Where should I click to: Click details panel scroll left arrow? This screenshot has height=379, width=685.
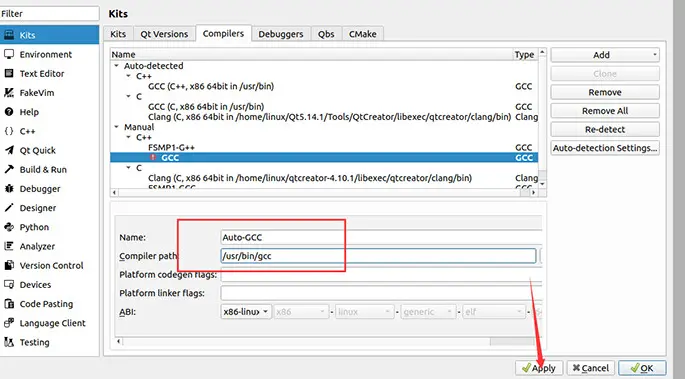pyautogui.click(x=119, y=341)
